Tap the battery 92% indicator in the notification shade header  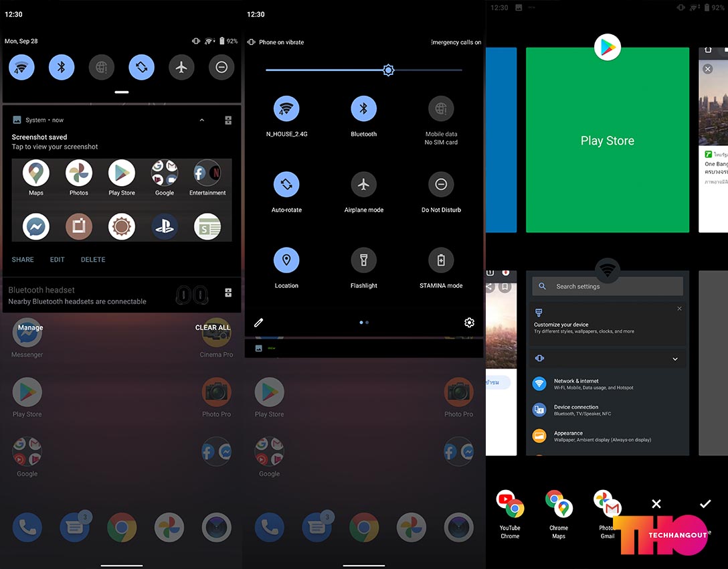click(228, 41)
